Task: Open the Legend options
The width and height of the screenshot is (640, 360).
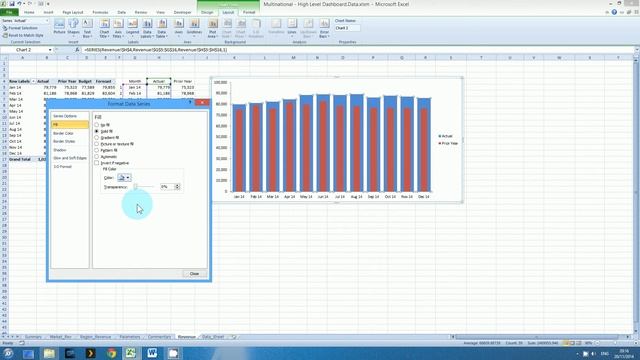Action: coord(133,27)
